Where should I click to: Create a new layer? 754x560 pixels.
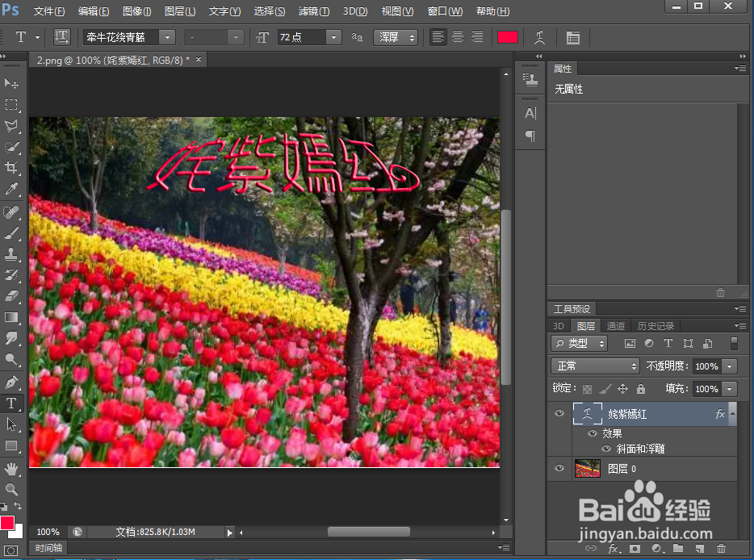pos(700,549)
